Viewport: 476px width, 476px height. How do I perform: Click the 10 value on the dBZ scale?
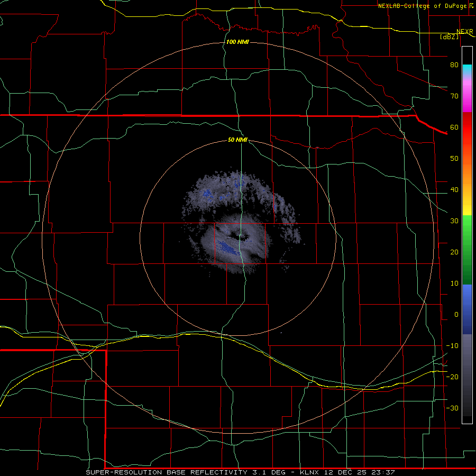(454, 283)
